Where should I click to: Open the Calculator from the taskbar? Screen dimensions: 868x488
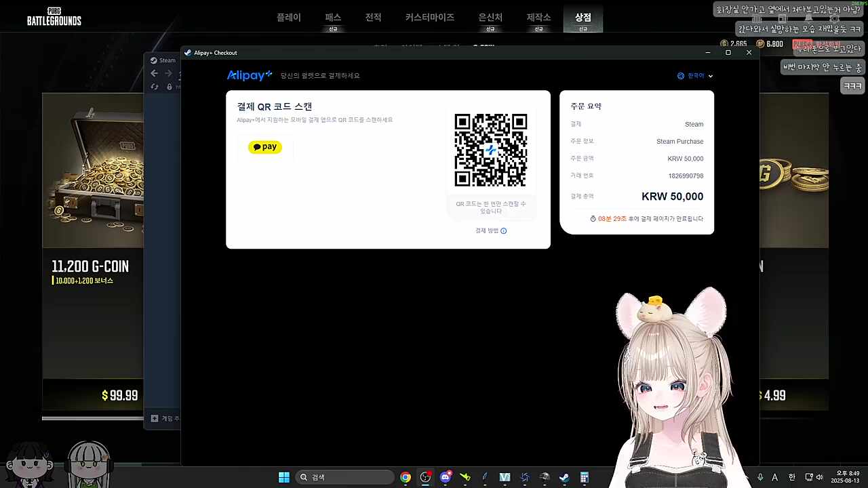click(x=584, y=477)
